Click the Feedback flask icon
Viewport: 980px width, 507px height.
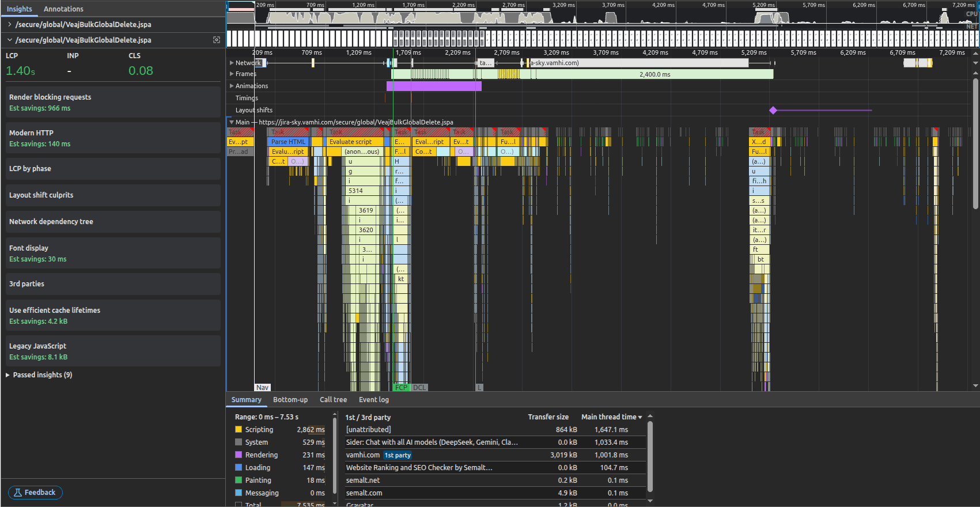click(18, 493)
